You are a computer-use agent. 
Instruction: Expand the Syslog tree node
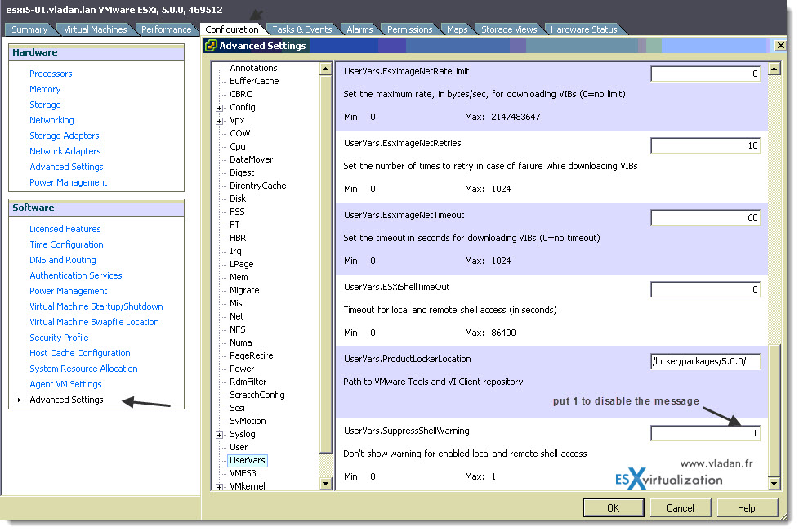point(219,436)
